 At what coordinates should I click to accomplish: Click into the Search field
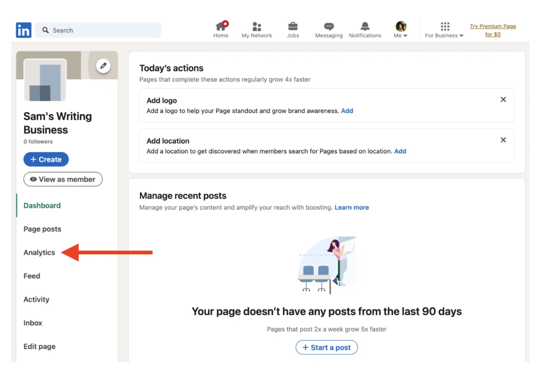coord(100,30)
